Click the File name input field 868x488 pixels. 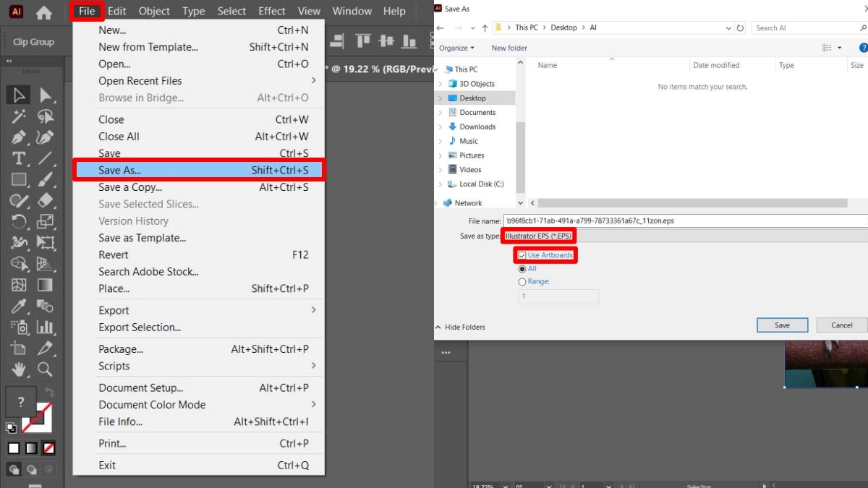[x=685, y=221]
